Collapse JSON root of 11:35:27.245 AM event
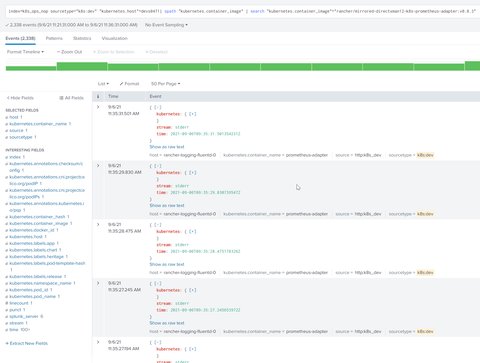Viewport: 480px width, 363px height. coord(158,284)
